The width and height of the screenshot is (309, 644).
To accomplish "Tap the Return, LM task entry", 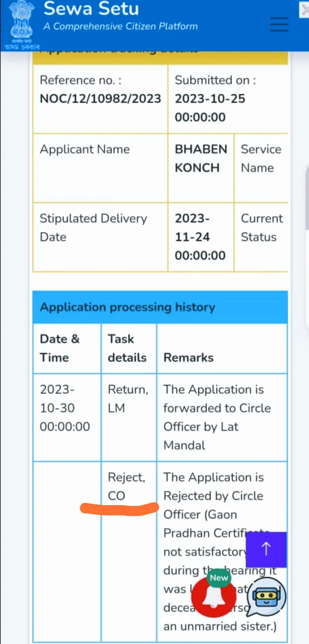I will pos(128,398).
